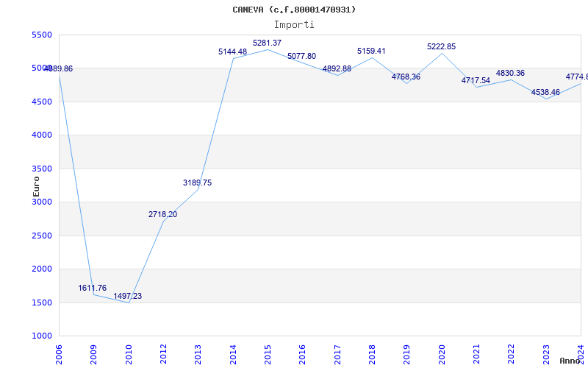
Task: Select the 5159.41 data label
Action: [371, 51]
